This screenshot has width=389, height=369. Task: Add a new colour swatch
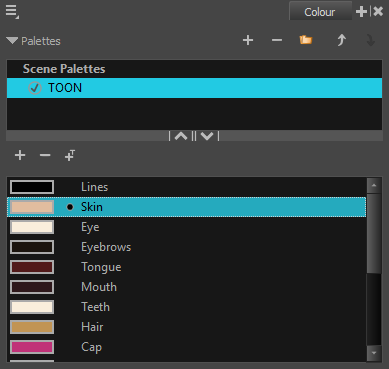coord(20,155)
